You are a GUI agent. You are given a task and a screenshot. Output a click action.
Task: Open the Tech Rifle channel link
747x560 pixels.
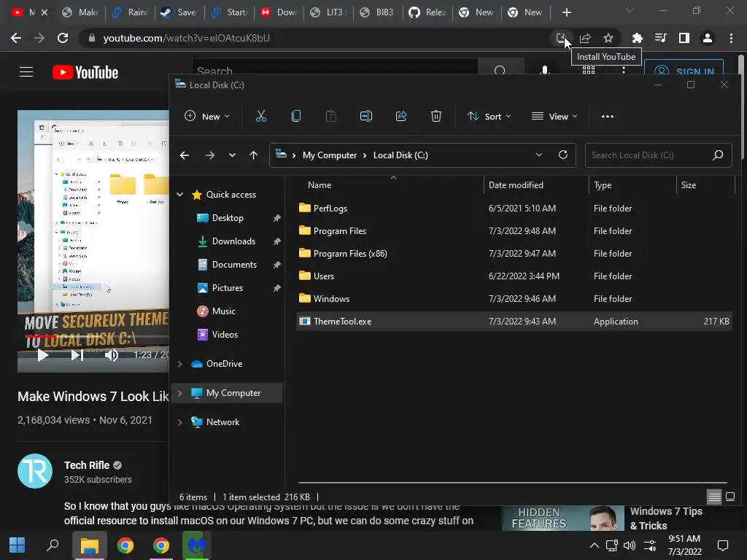[87, 465]
